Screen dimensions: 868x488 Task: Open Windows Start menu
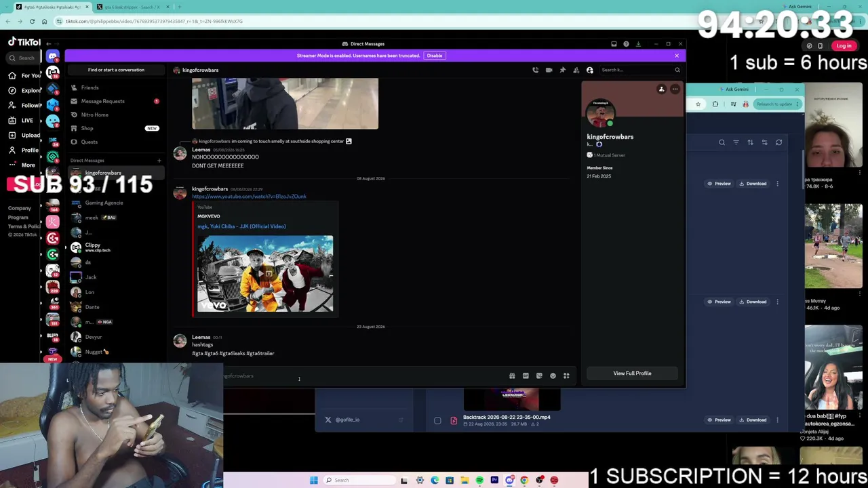[x=313, y=480]
